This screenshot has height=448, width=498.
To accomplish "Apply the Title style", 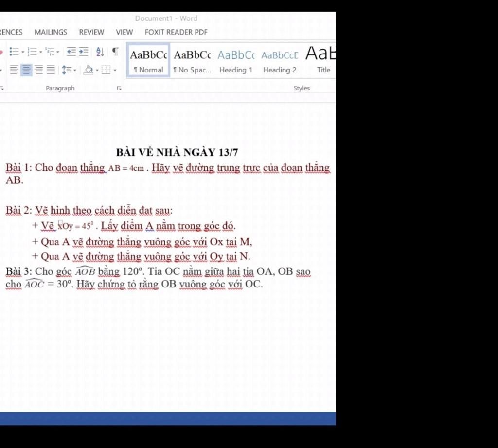I will 320,61.
